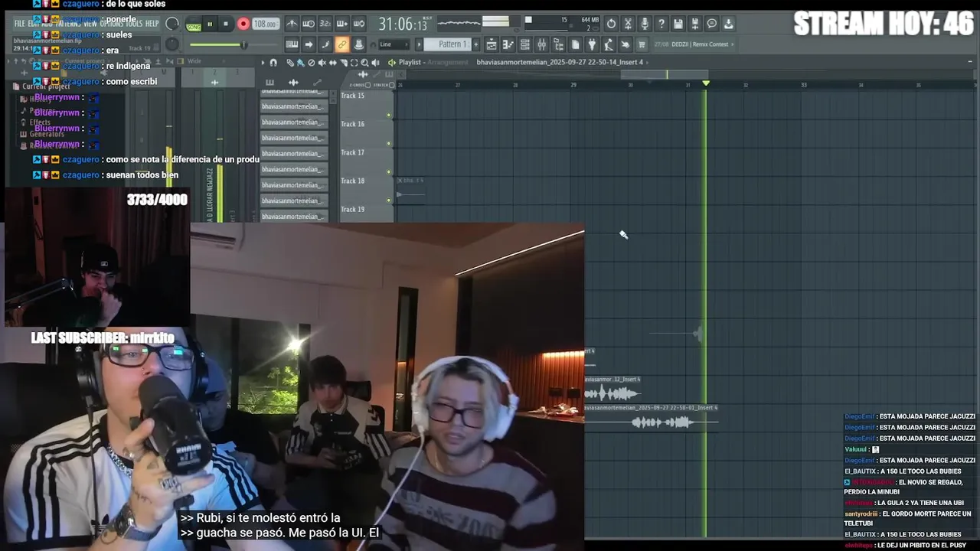Toggle playlist magnet snap button
980x551 pixels.
click(x=273, y=62)
